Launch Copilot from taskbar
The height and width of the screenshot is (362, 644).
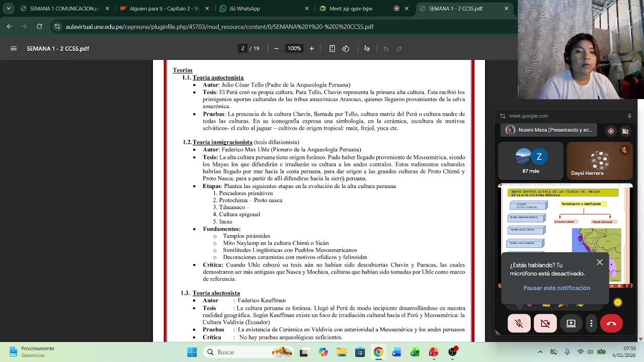pos(323,352)
